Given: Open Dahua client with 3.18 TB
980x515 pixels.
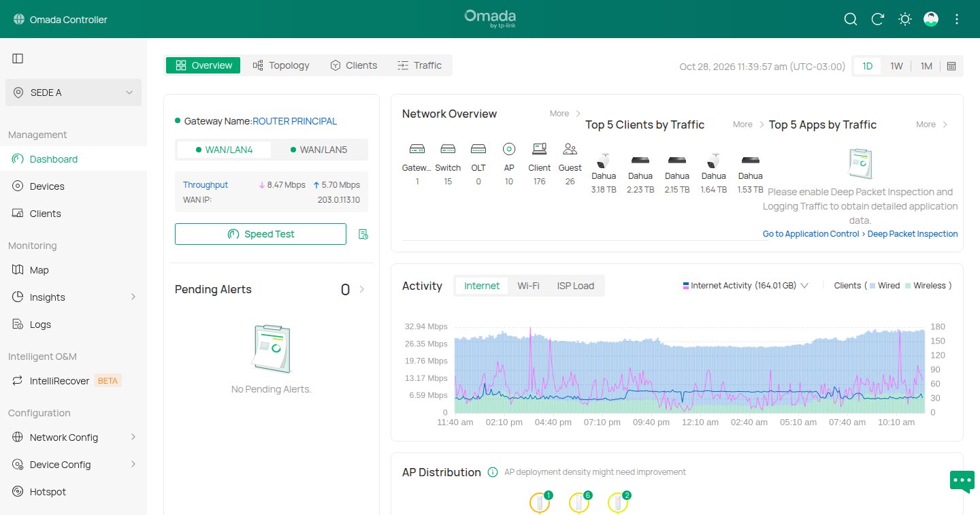Looking at the screenshot, I should pos(604,173).
